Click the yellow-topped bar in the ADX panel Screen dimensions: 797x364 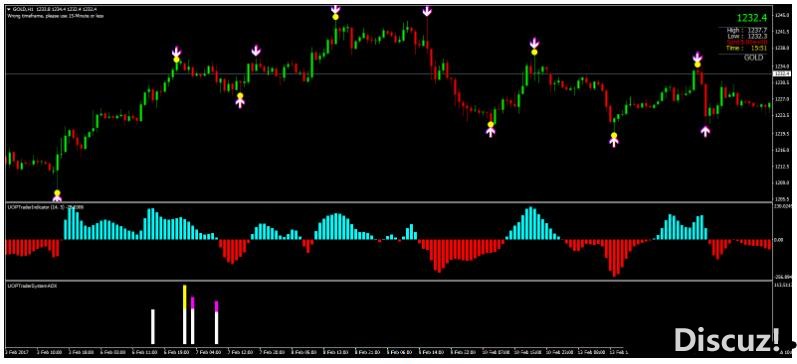pyautogui.click(x=185, y=315)
